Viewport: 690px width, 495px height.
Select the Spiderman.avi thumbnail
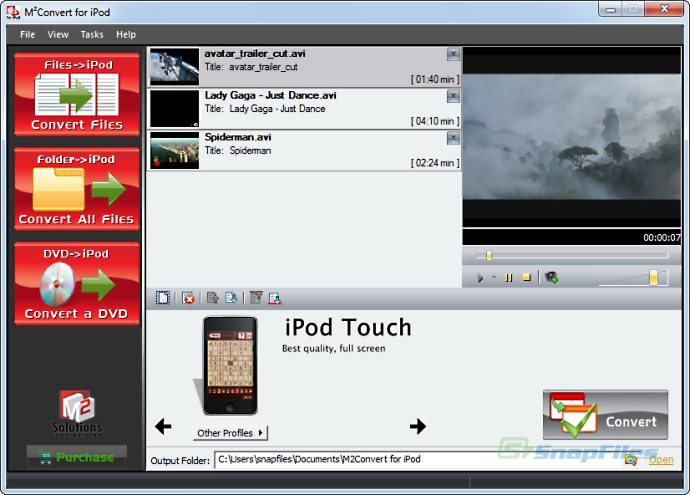pos(175,150)
